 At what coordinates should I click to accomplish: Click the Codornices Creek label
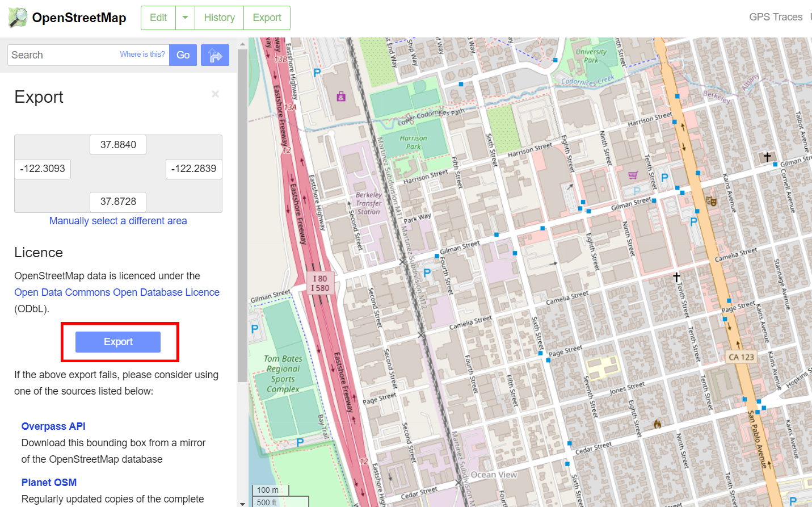(x=588, y=81)
